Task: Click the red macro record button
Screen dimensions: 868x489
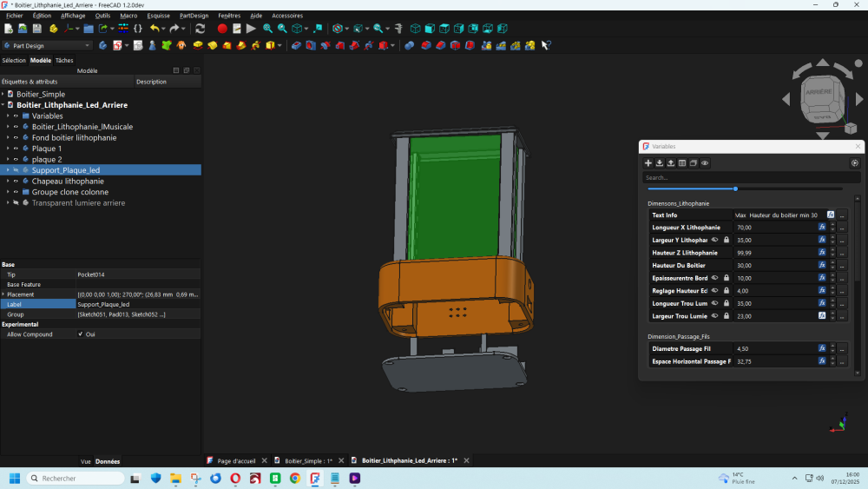Action: click(x=222, y=29)
